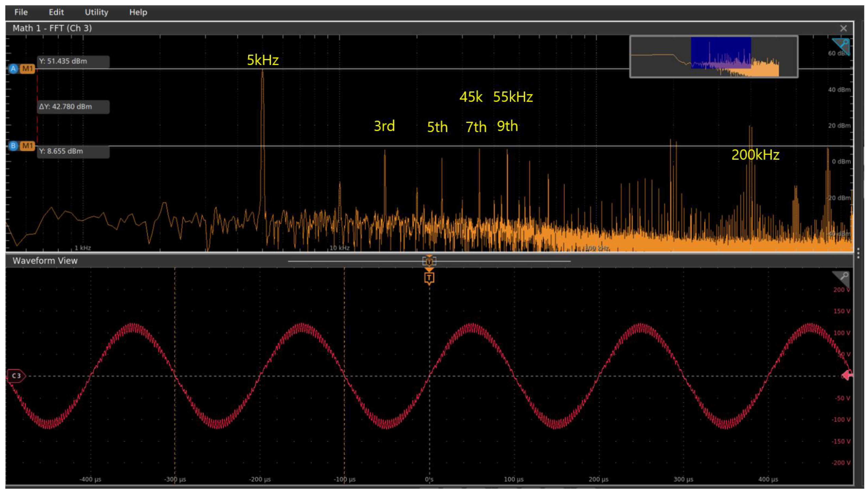Close the Math 1 FFT view

pyautogui.click(x=843, y=28)
